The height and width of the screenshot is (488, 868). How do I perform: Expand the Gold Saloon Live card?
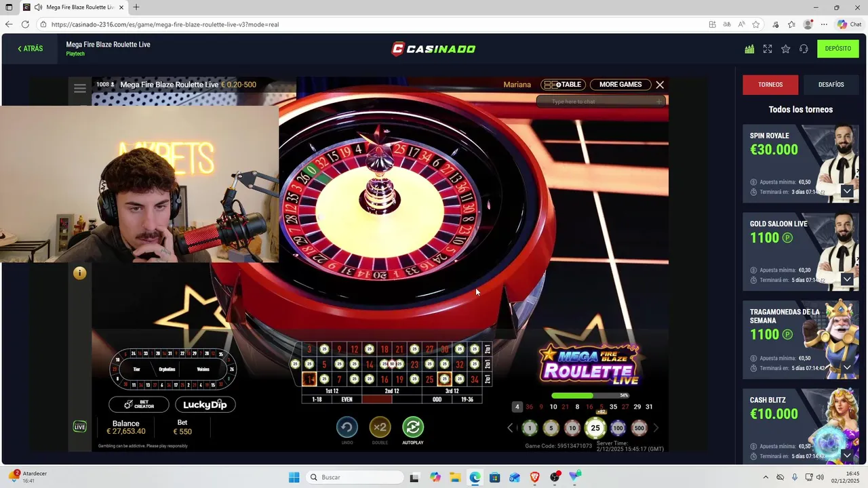(847, 279)
